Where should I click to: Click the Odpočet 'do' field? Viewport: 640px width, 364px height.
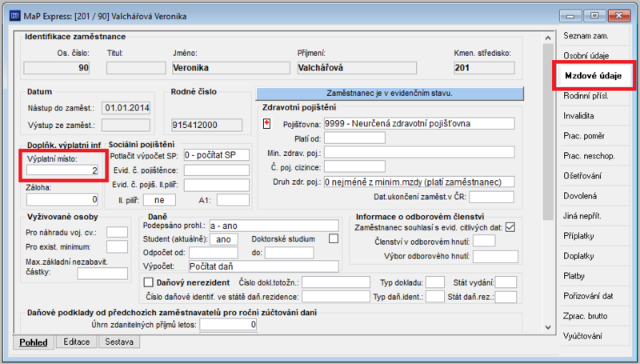pos(289,253)
